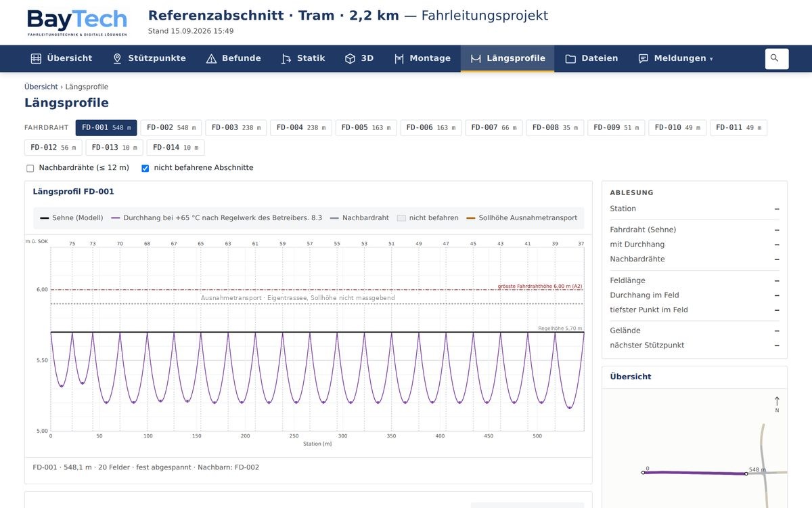The image size is (812, 508).
Task: Click 'Regelhöhe 5,70 m' chart label
Action: point(560,328)
